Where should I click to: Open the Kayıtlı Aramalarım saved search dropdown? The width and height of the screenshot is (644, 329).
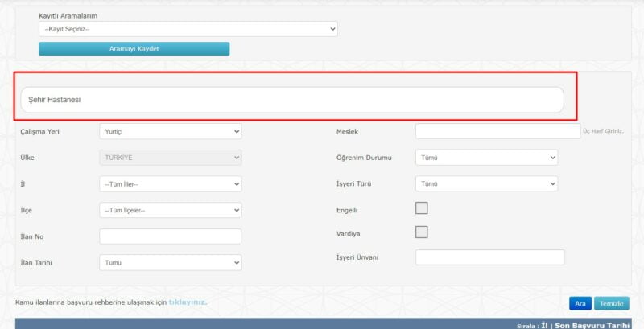pos(188,29)
